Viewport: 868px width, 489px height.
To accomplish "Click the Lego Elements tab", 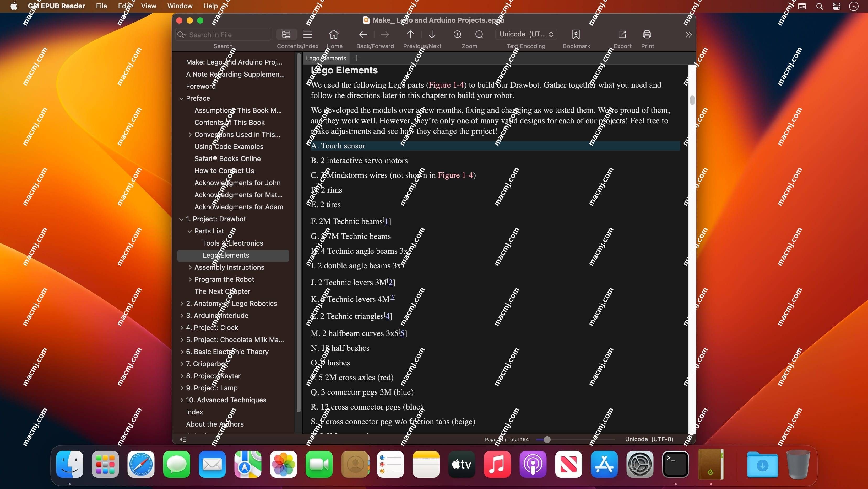I will point(325,58).
